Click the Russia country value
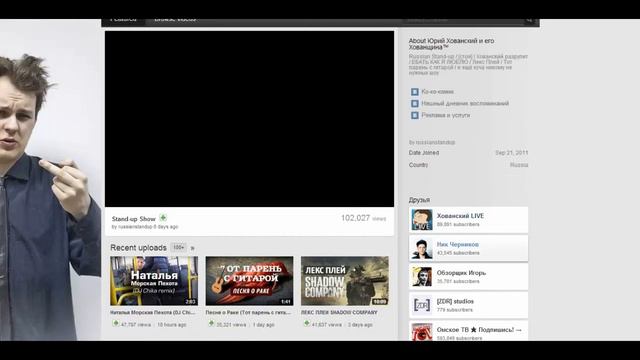The image size is (640, 360). (519, 165)
